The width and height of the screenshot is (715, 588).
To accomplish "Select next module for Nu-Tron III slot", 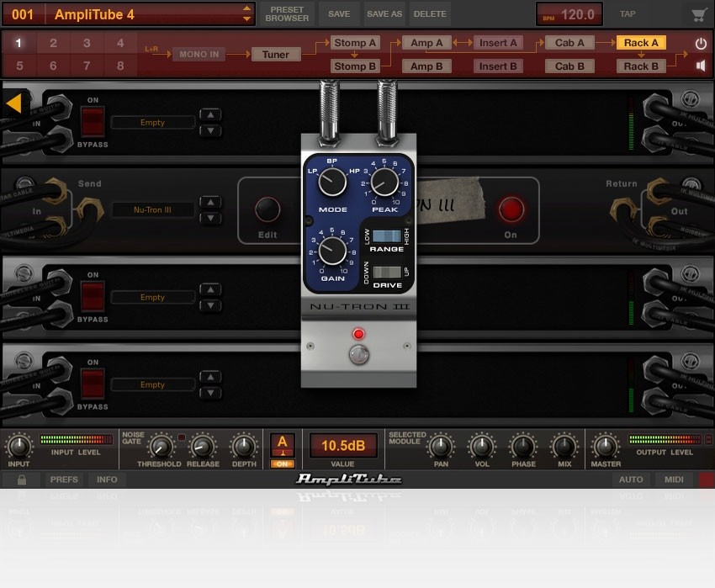I will (210, 219).
